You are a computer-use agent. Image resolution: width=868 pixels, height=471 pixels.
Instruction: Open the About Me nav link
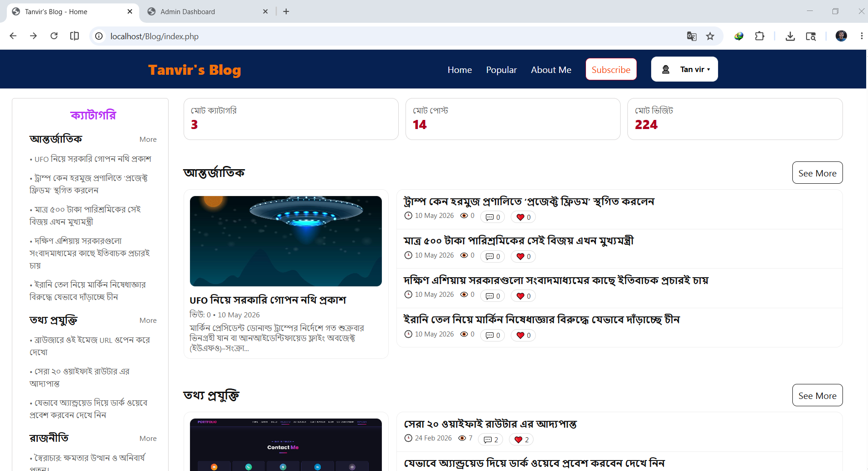[551, 70]
